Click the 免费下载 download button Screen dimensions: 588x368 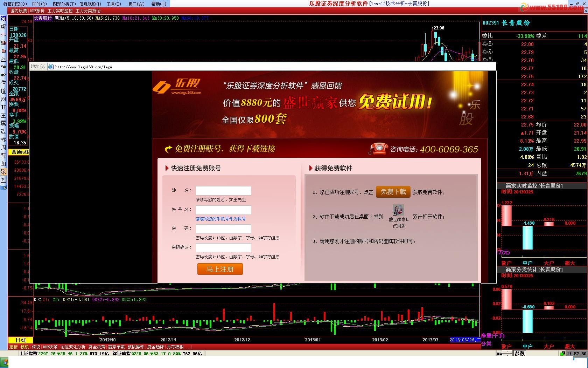[x=393, y=192]
